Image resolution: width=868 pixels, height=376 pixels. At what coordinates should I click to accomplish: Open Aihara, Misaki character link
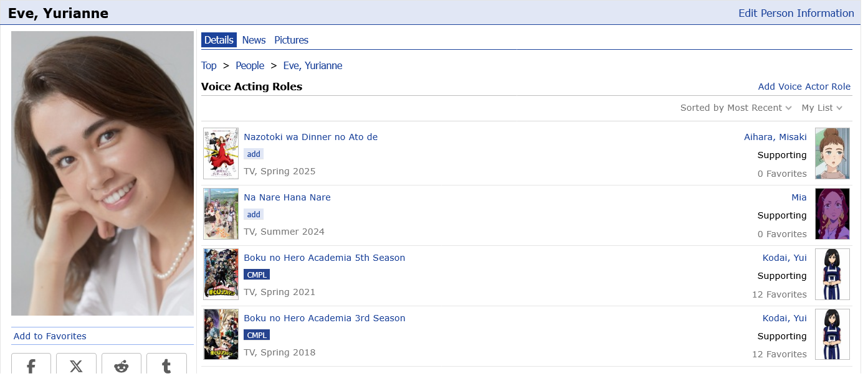[x=775, y=137]
